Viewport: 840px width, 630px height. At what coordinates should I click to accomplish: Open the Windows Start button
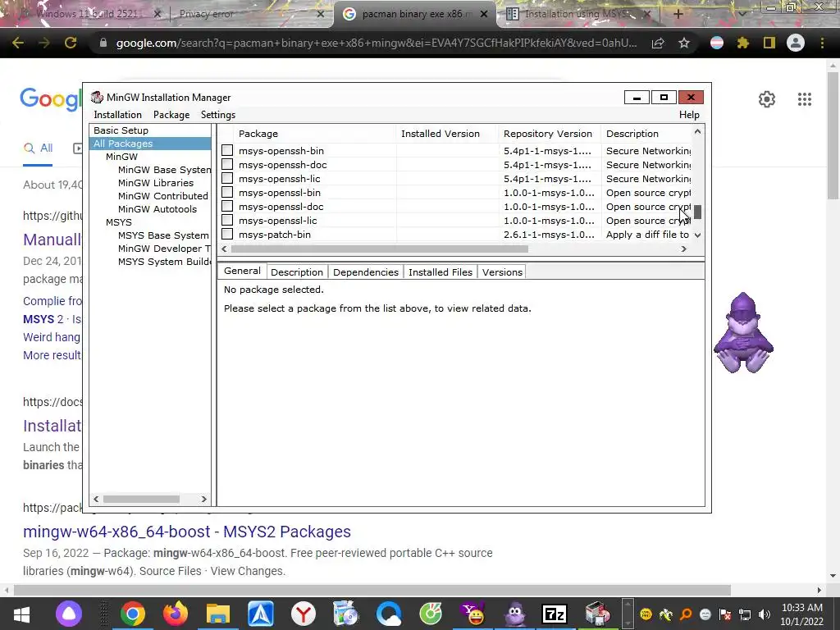21,614
